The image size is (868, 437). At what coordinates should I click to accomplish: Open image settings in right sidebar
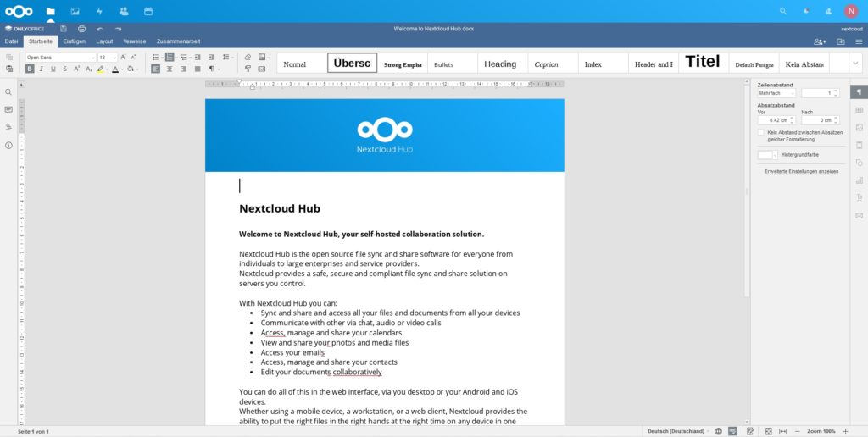[860, 128]
